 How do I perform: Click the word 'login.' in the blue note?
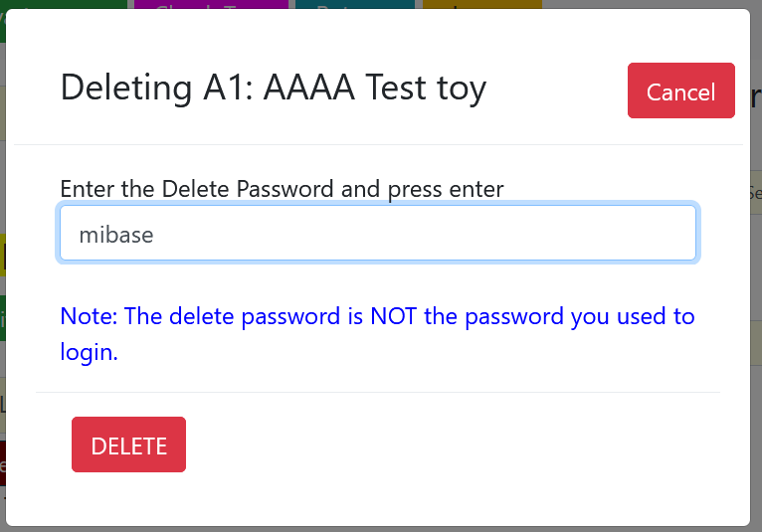pos(90,351)
